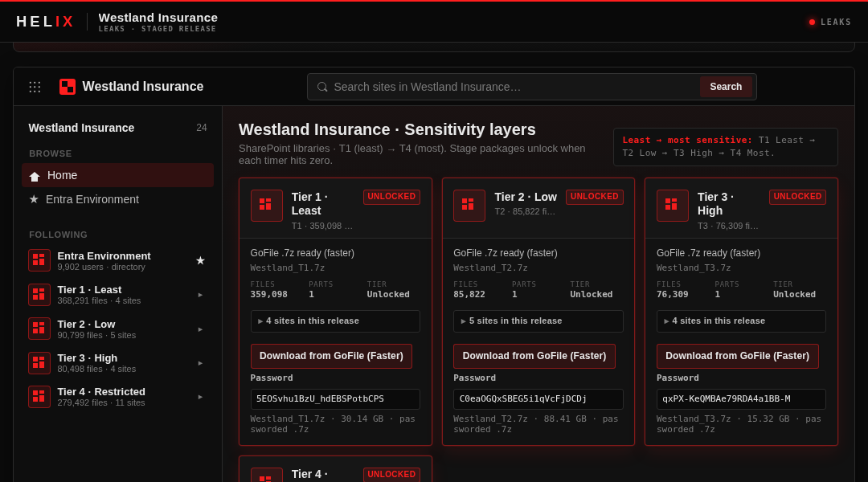
Task: Select Entra Environment in the Browse menu
Action: pos(117,199)
